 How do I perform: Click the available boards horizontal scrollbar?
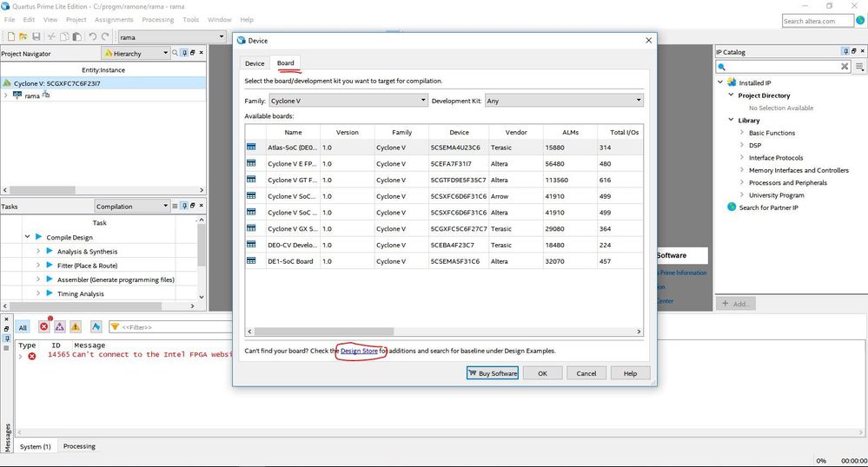324,331
